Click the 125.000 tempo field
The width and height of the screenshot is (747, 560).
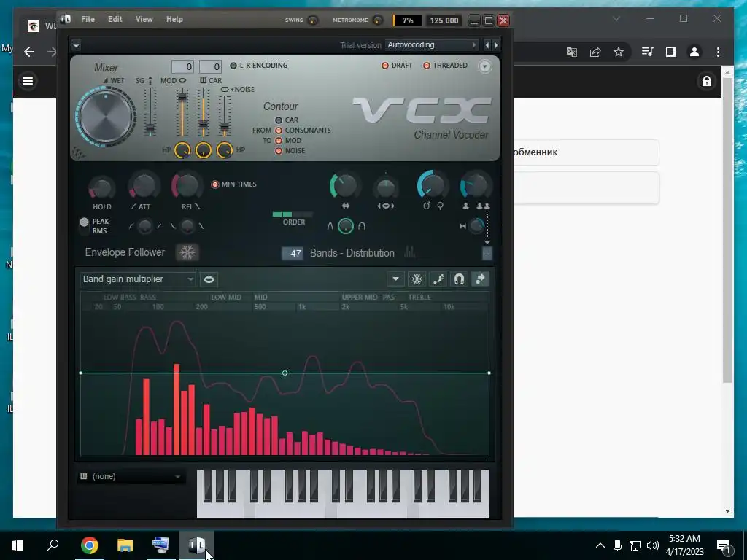point(444,20)
